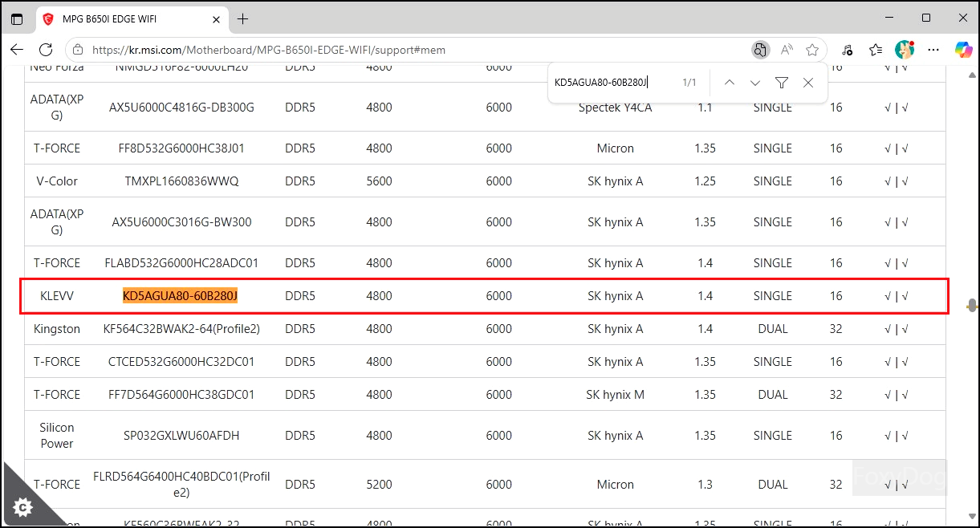Open the tab actions menu icon

(17, 18)
